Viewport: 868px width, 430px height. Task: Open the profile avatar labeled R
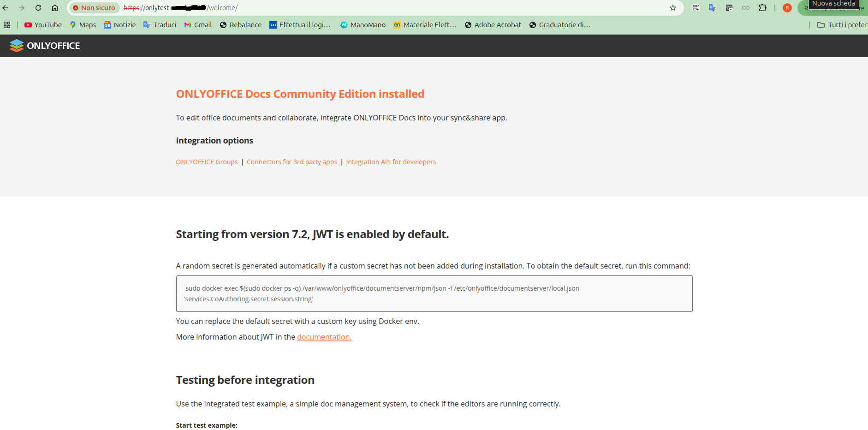click(x=787, y=8)
